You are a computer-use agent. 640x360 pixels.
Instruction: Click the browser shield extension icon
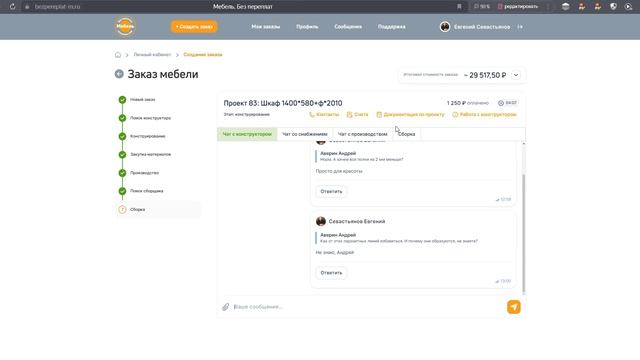[613, 7]
